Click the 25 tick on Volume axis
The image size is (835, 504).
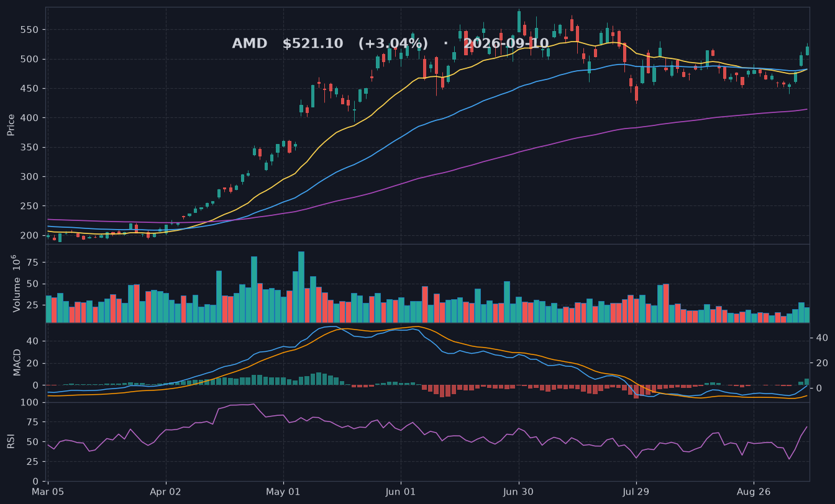(34, 305)
